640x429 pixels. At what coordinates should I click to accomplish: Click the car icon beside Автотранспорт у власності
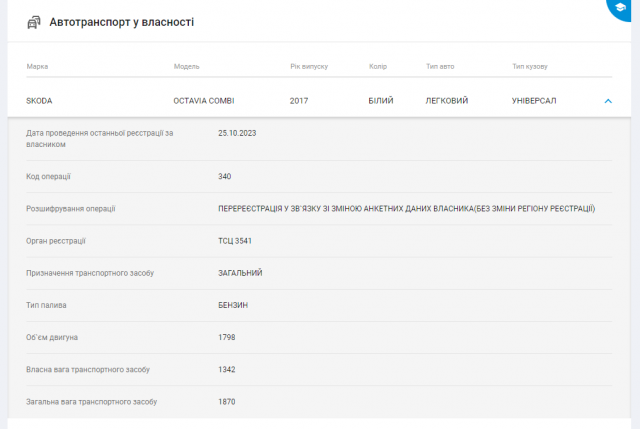pos(34,22)
